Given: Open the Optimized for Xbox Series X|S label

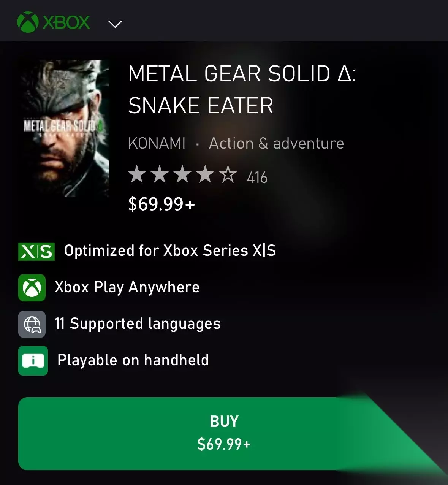Looking at the screenshot, I should click(x=170, y=251).
